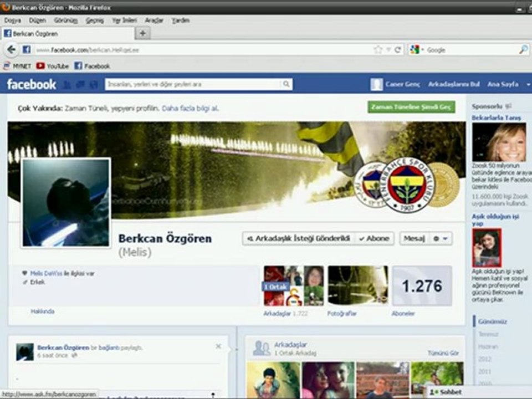The width and height of the screenshot is (532, 399).
Task: Open messages icon in Facebook header
Action: [80, 84]
